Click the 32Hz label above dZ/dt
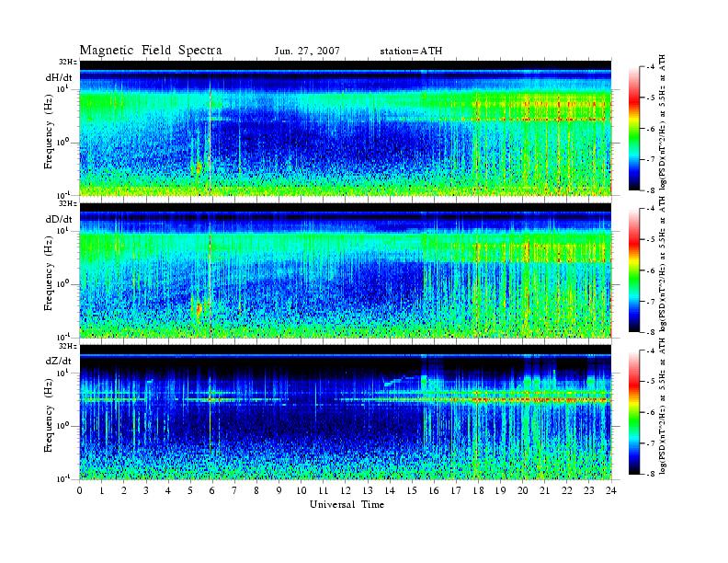The width and height of the screenshot is (728, 563). tap(68, 346)
